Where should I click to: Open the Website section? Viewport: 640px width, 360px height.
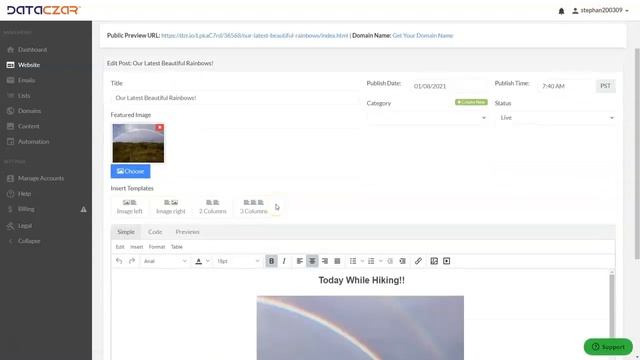point(29,65)
